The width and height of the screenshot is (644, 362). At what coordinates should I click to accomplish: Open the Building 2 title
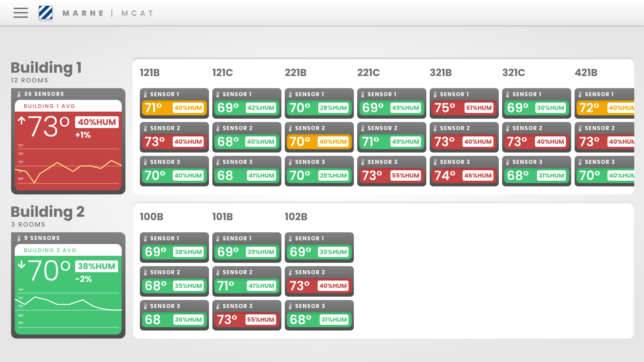pyautogui.click(x=47, y=212)
